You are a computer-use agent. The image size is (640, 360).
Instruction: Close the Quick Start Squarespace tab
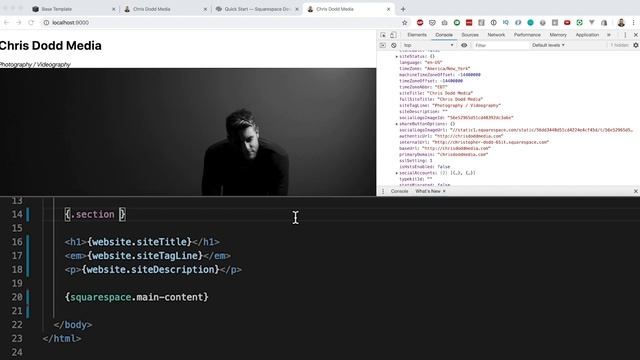[297, 9]
